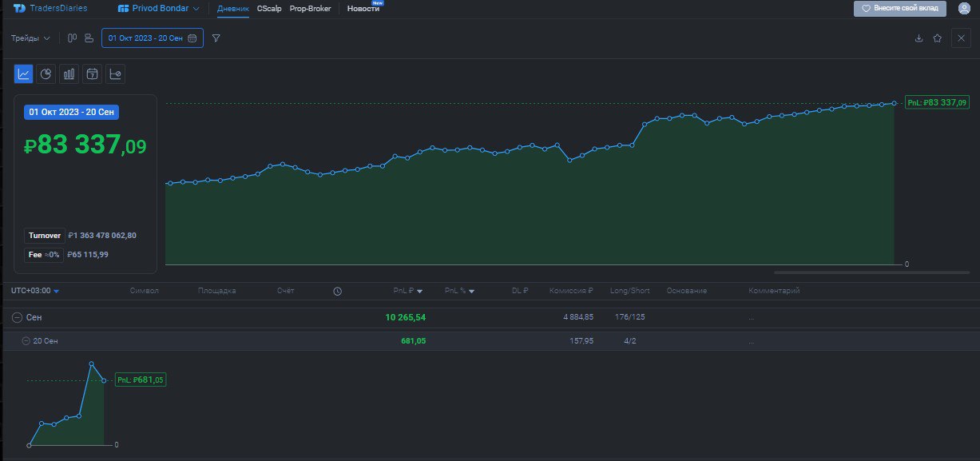
Task: Click the clock icon column header
Action: point(337,291)
